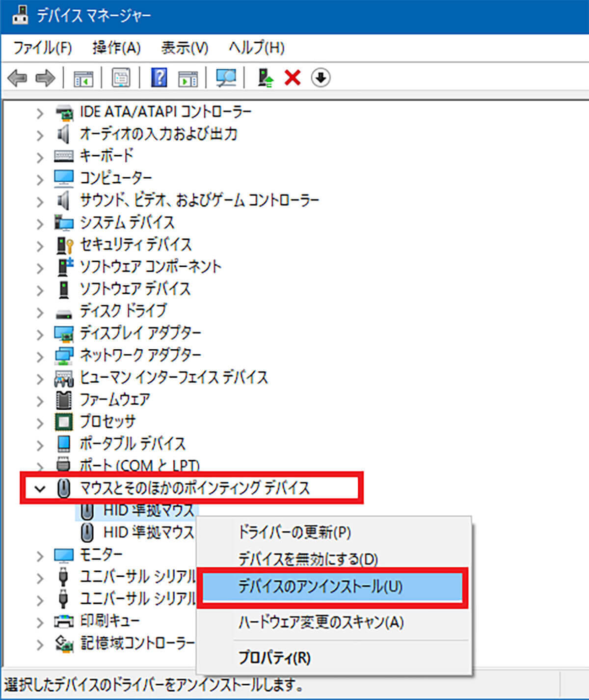Screen dimensions: 589x700
Task: Click the Device Manager title bar icon
Action: tap(20, 15)
